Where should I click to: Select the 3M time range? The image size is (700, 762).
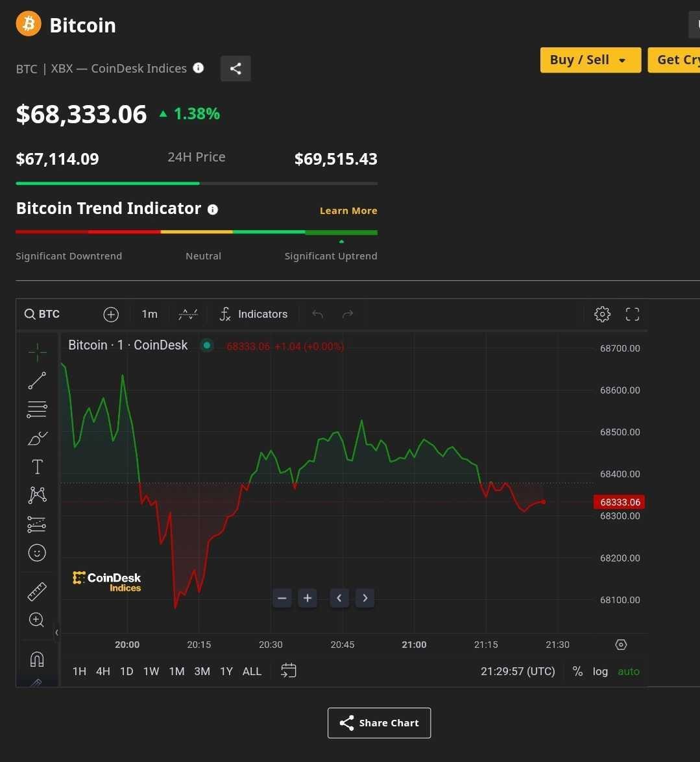click(202, 672)
